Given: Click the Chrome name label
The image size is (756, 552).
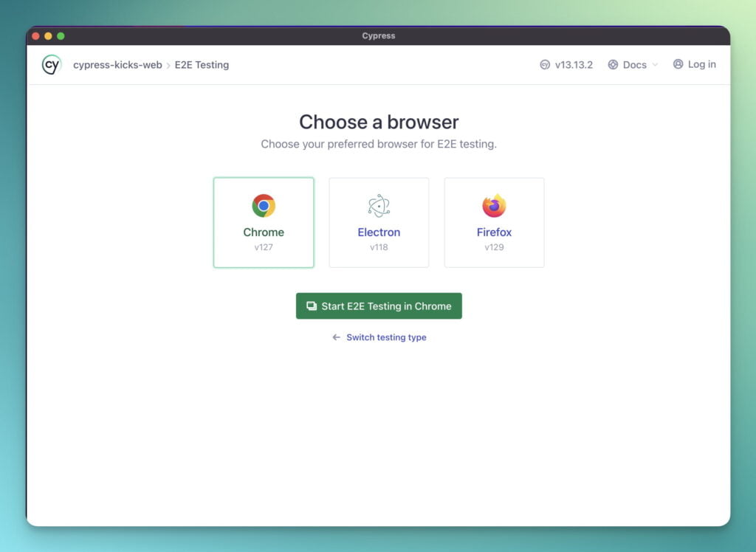Looking at the screenshot, I should tap(264, 232).
